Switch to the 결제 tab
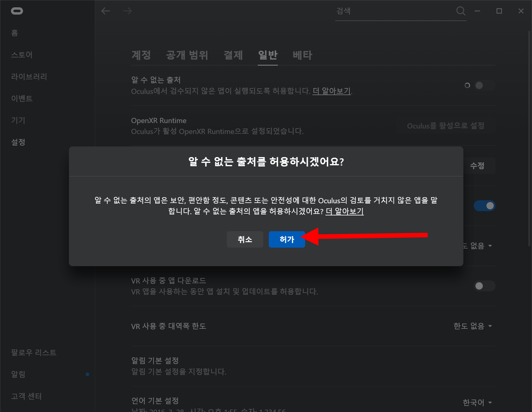Screen dimensions: 532x412 pyautogui.click(x=233, y=55)
